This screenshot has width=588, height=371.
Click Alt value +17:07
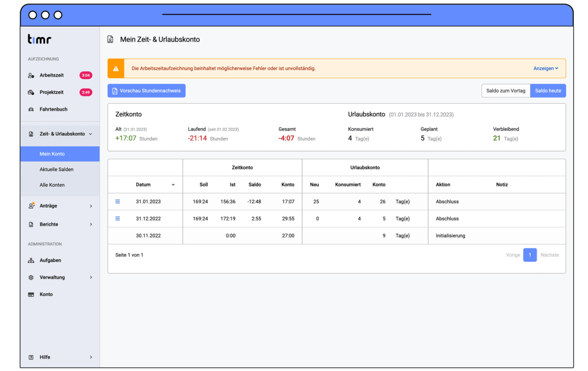(x=126, y=138)
